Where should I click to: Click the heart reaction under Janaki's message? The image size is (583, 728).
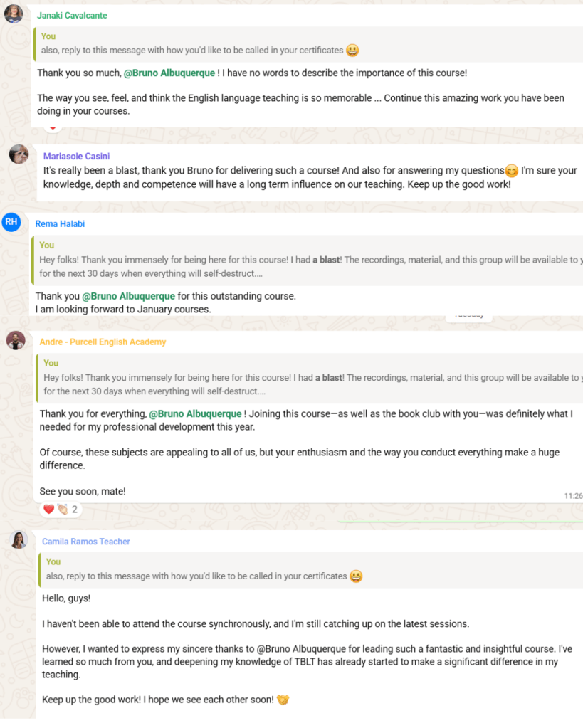pyautogui.click(x=53, y=128)
